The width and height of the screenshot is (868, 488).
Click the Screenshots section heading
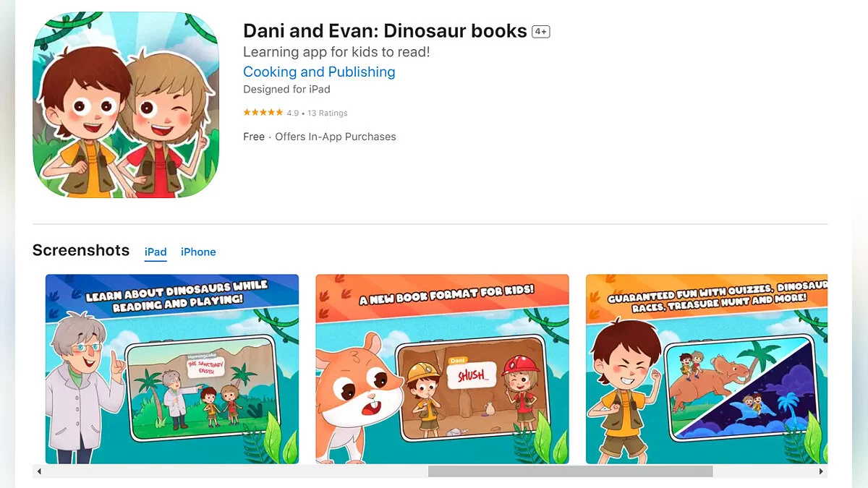point(81,250)
